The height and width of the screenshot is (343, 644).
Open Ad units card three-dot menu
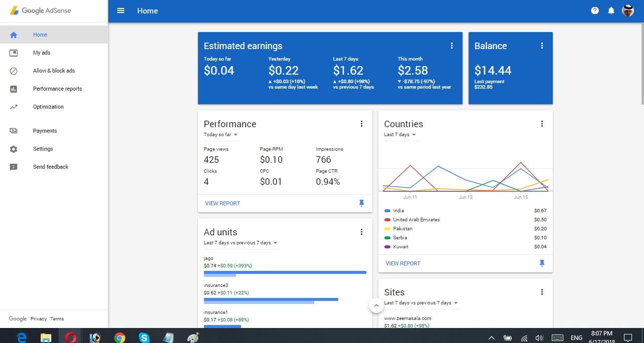pyautogui.click(x=361, y=232)
